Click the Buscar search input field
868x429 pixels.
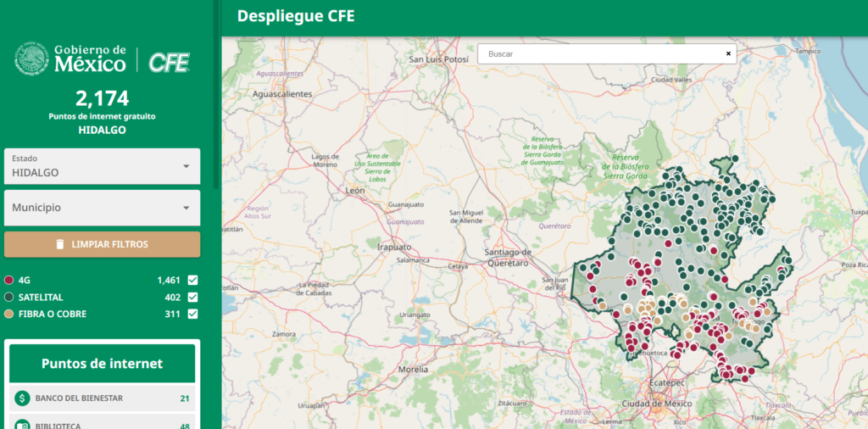click(x=602, y=53)
